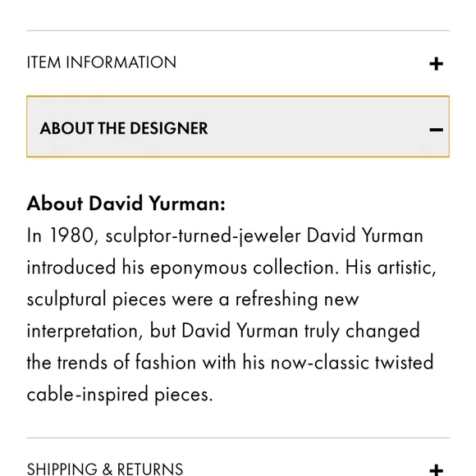Click the word collection in the designer text

pos(295,268)
